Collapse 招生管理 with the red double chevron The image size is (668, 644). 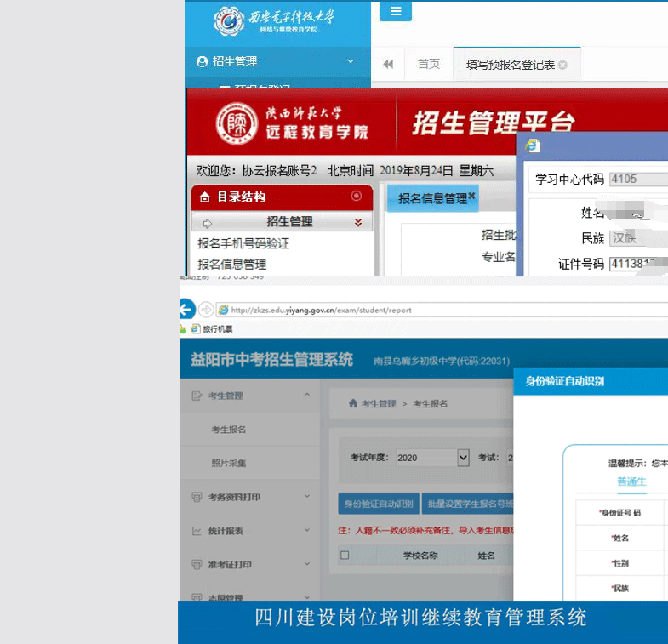[358, 222]
